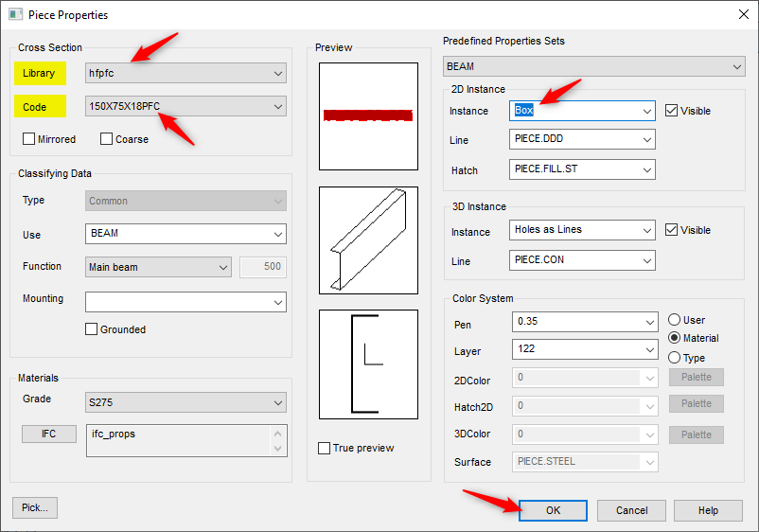Viewport: 759px width, 532px height.
Task: Enable the Mirrored checkbox
Action: [29, 139]
